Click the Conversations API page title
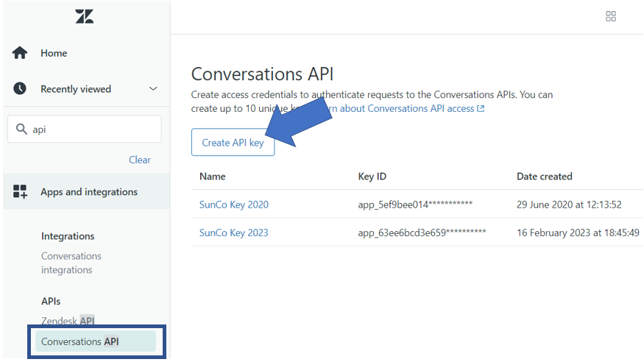 tap(262, 74)
